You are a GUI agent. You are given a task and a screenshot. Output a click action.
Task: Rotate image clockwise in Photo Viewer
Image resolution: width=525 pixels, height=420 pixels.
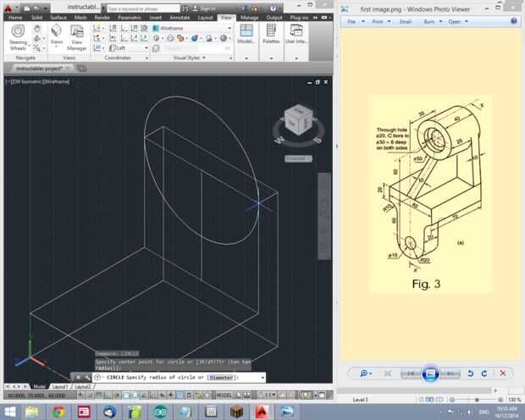tap(484, 373)
